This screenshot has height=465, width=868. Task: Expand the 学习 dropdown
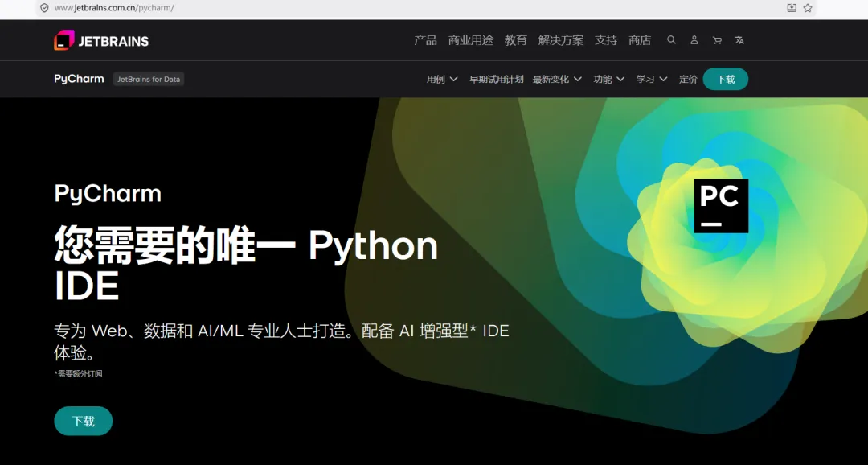tap(652, 80)
